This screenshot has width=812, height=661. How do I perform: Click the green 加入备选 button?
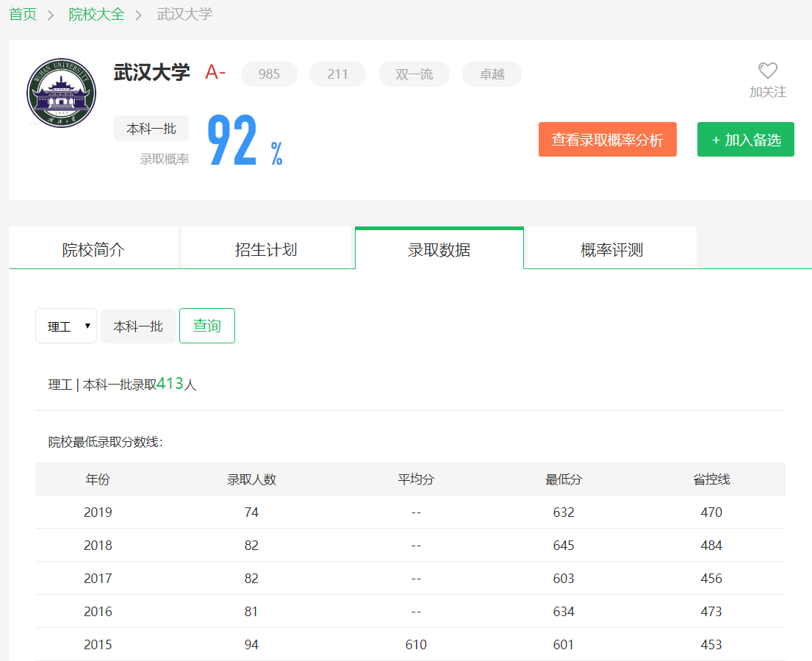[745, 140]
